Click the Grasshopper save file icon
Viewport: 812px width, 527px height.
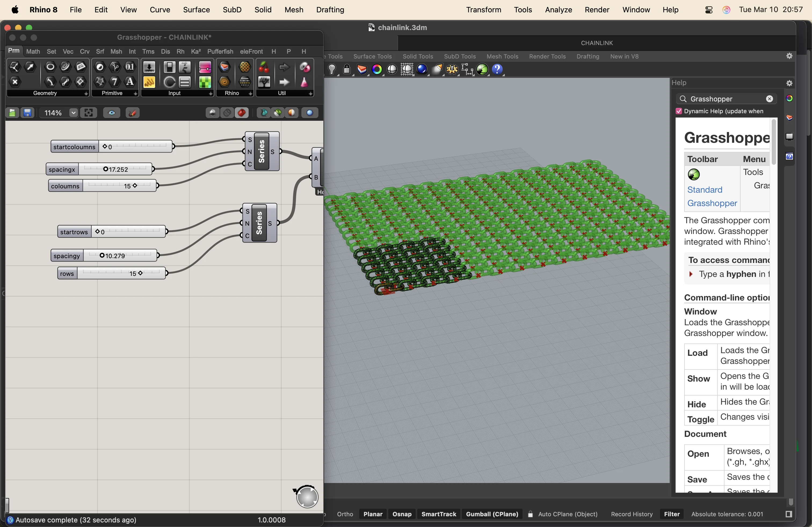(27, 113)
